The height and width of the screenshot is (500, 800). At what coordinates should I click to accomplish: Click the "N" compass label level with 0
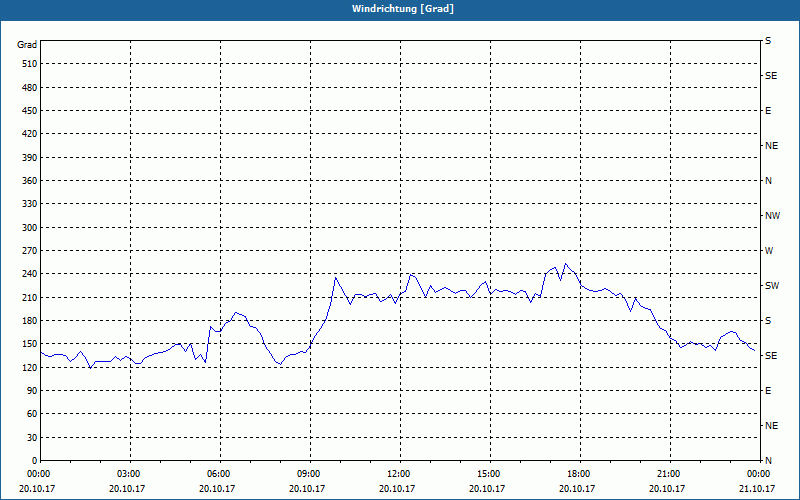pyautogui.click(x=769, y=461)
